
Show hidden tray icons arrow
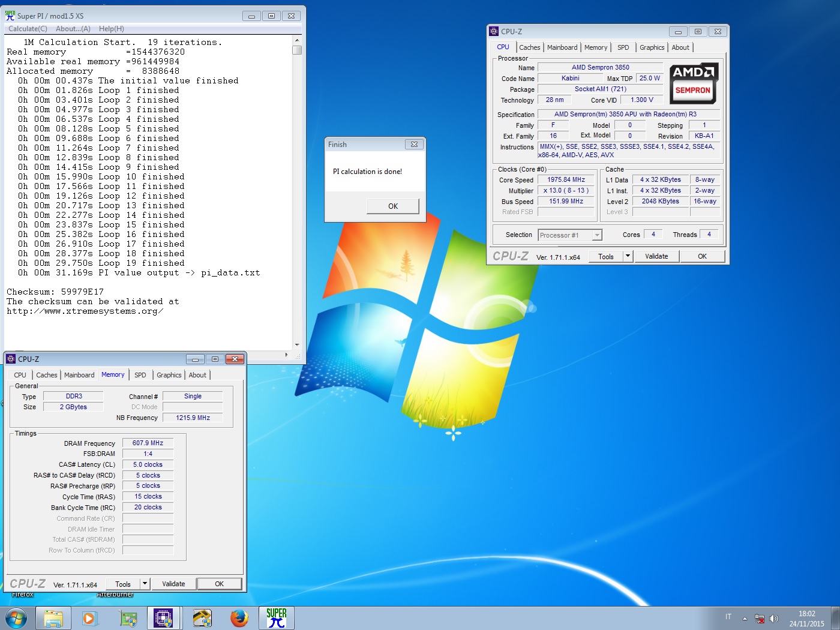pyautogui.click(x=745, y=619)
